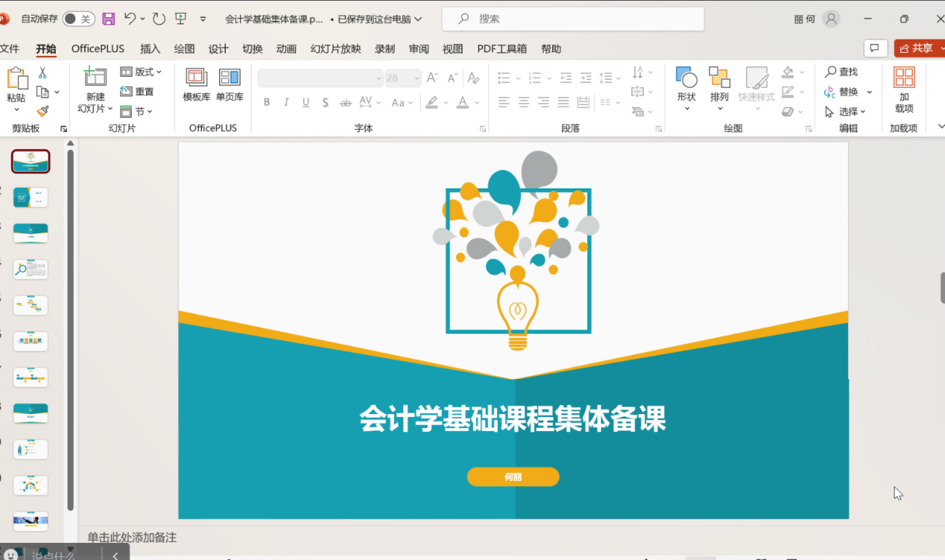Click the font color button
945x560 pixels.
click(463, 103)
